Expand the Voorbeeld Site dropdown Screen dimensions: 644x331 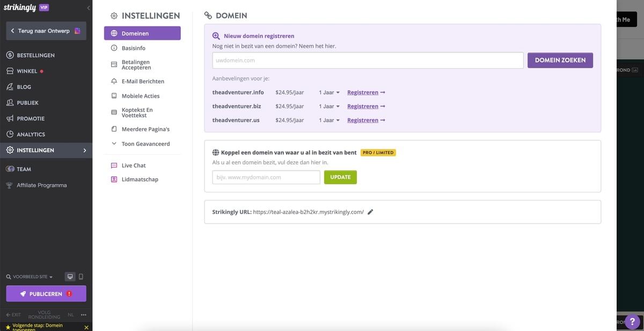(x=30, y=277)
